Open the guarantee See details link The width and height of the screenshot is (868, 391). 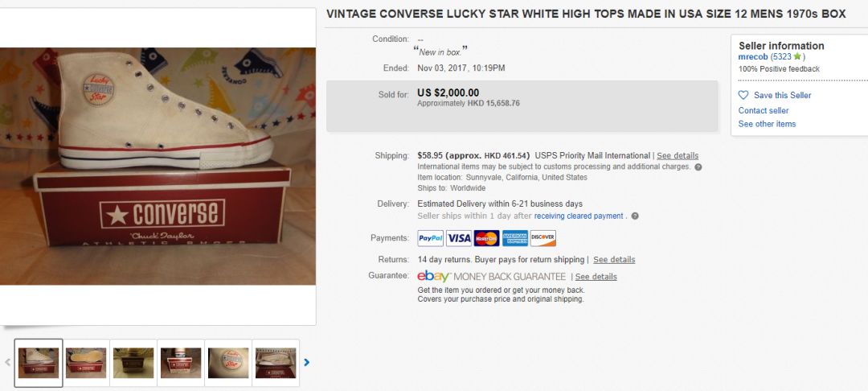(x=596, y=277)
